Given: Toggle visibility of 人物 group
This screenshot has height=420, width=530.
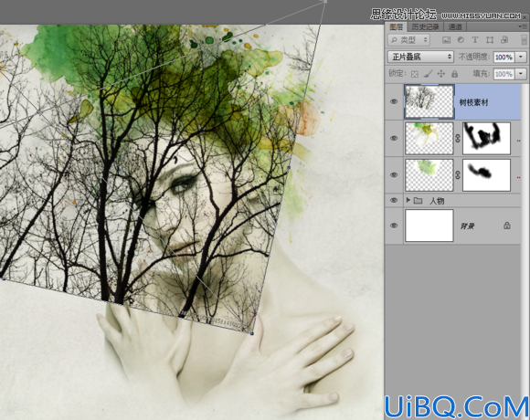Looking at the screenshot, I should [394, 201].
